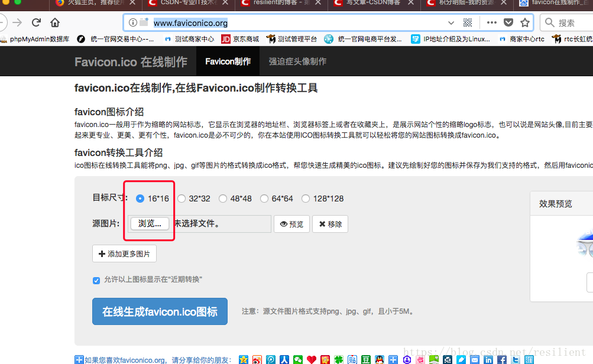Save page to Pocket icon
Screen dimensions: 593x364
508,22
